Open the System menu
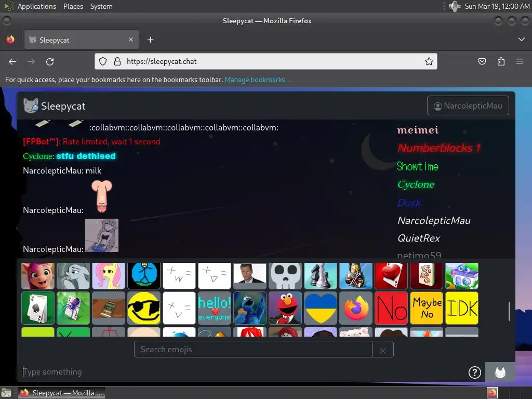The height and width of the screenshot is (399, 532). pyautogui.click(x=101, y=6)
